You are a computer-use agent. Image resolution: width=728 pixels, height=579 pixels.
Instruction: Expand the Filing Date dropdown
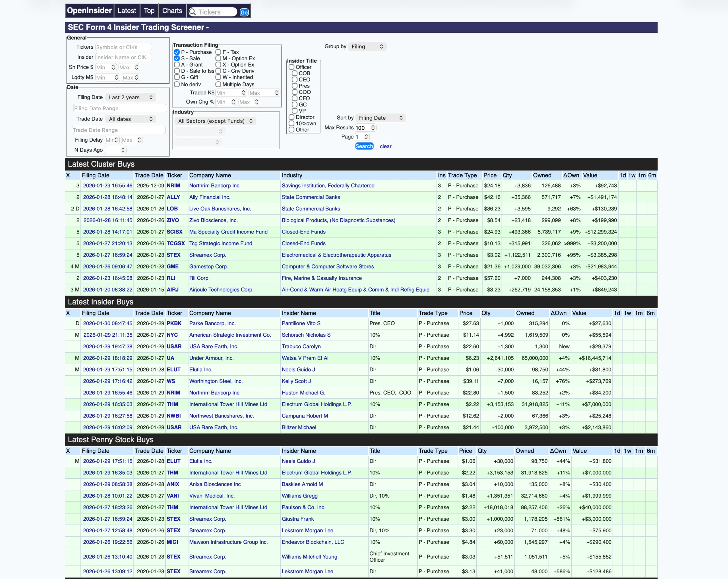[x=130, y=97]
